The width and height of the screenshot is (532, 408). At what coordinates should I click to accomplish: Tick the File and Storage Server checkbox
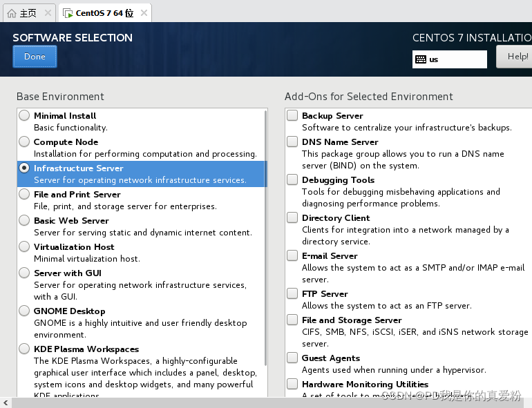click(x=292, y=320)
